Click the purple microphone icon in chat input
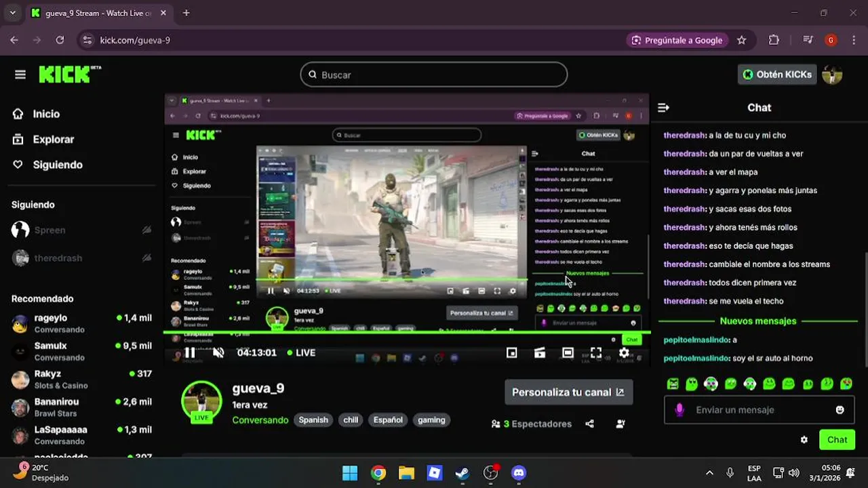Image resolution: width=868 pixels, height=488 pixels. pos(679,410)
